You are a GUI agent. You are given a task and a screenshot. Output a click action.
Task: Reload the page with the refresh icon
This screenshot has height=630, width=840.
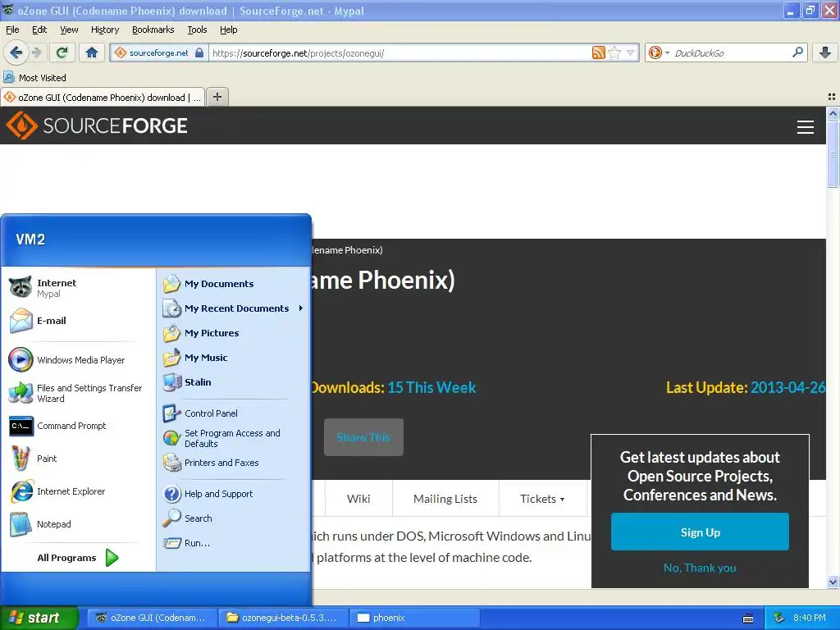pyautogui.click(x=62, y=52)
